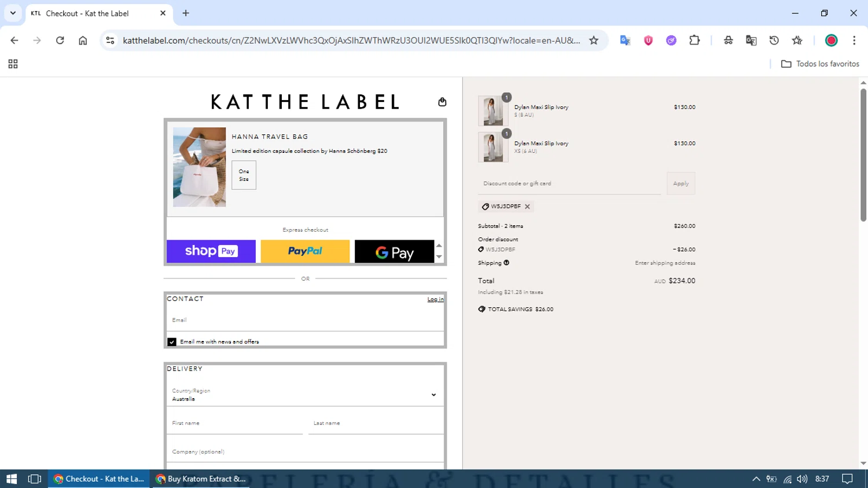The height and width of the screenshot is (488, 868).
Task: Click the Hanna Travel Bag product image
Action: pyautogui.click(x=199, y=167)
